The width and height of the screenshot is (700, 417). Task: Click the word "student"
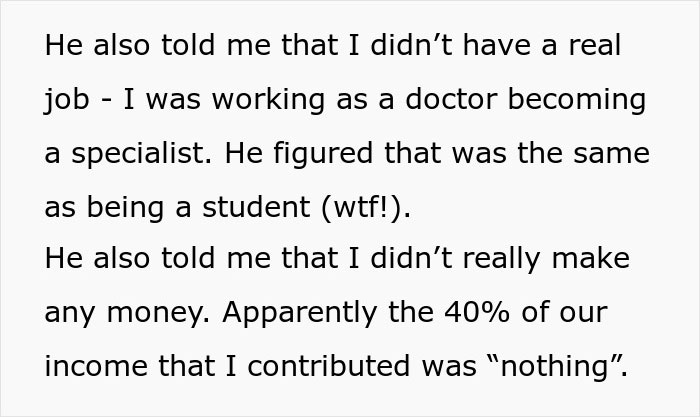pyautogui.click(x=256, y=207)
